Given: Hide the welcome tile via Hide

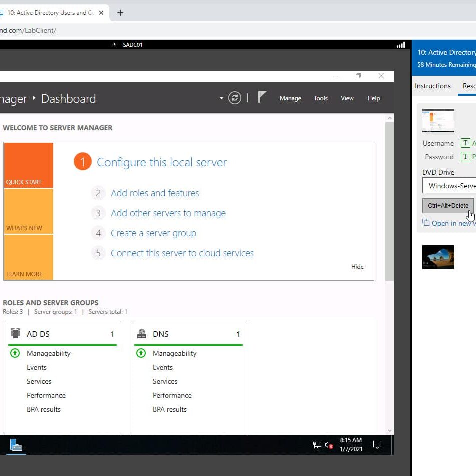Looking at the screenshot, I should click(x=357, y=267).
